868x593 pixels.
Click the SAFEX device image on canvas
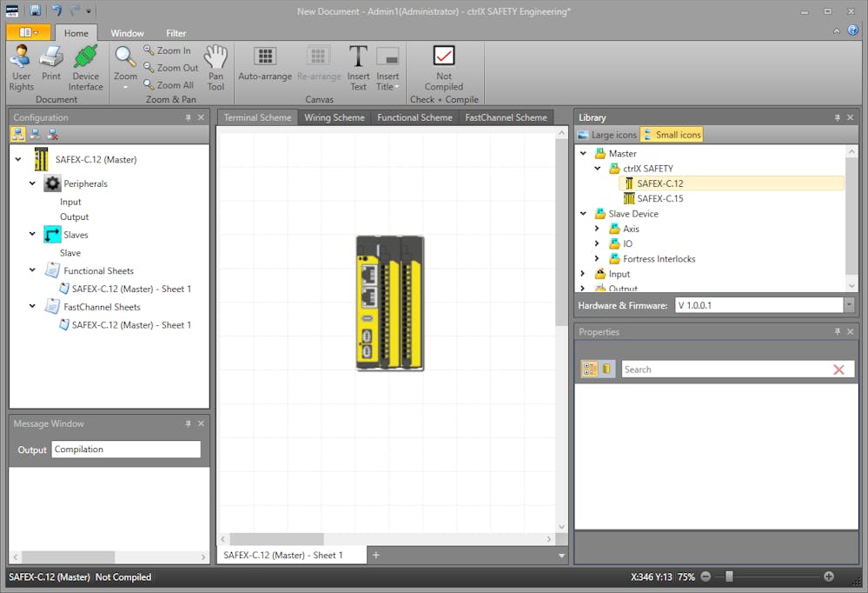pos(390,303)
